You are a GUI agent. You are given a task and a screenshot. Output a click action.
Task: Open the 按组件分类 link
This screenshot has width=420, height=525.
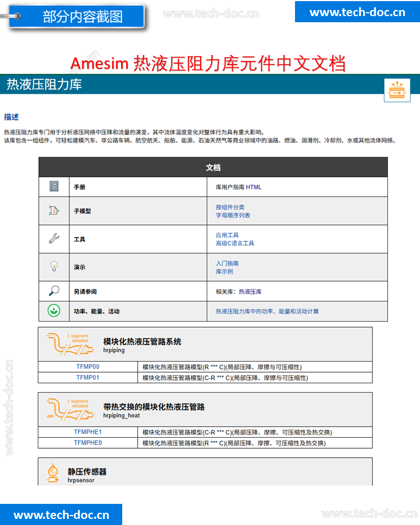(230, 207)
